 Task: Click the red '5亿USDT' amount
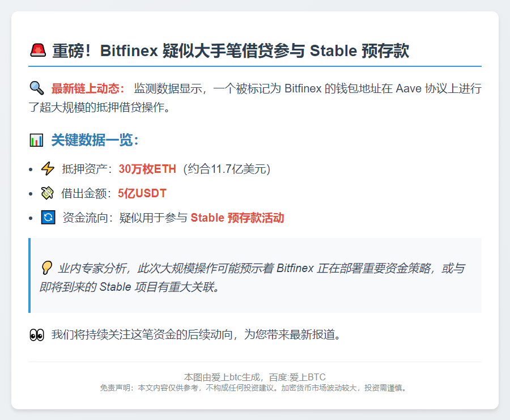[142, 193]
